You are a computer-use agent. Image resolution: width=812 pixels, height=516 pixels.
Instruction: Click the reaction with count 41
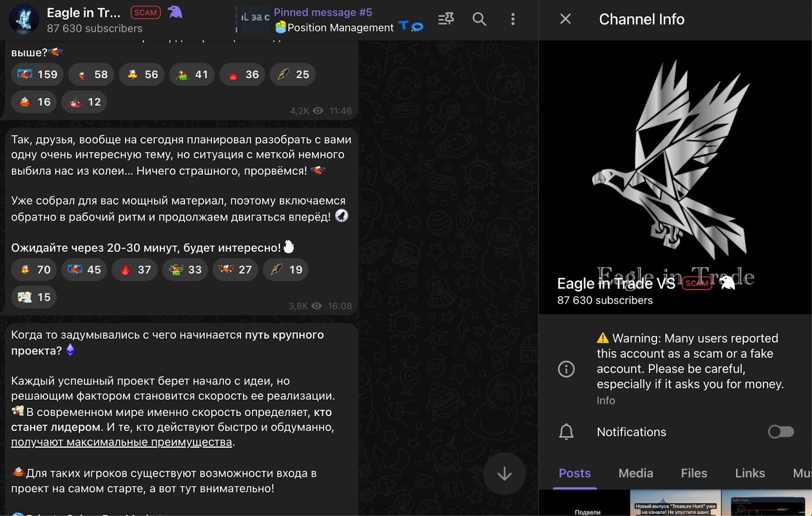coord(192,75)
